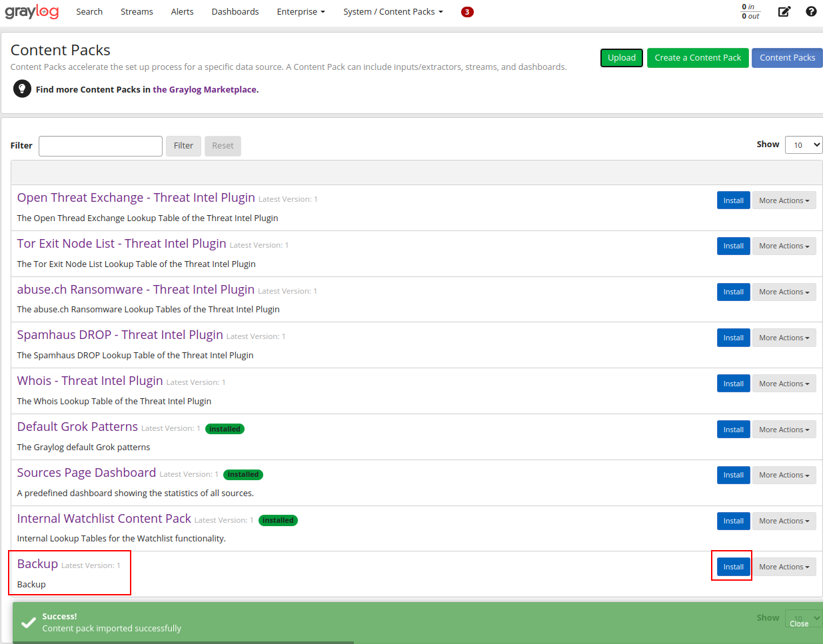Click the Graylog logo

tap(32, 11)
